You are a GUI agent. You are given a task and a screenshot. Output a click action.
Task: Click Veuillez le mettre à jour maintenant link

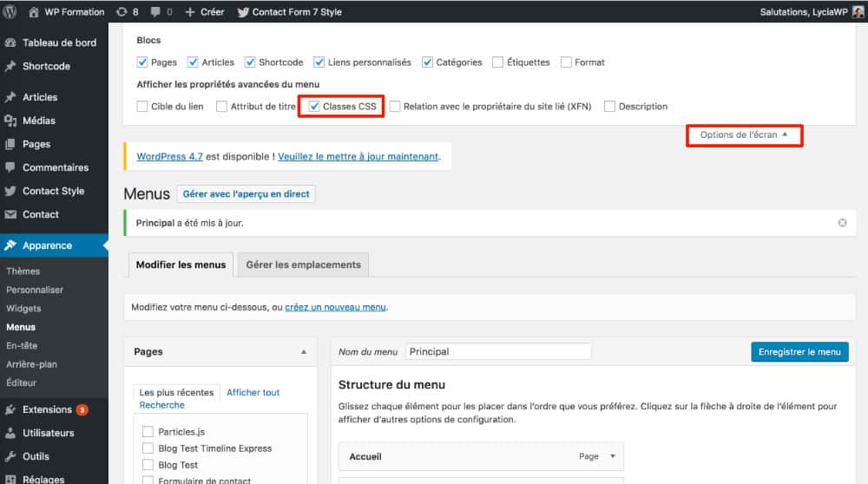tap(358, 156)
